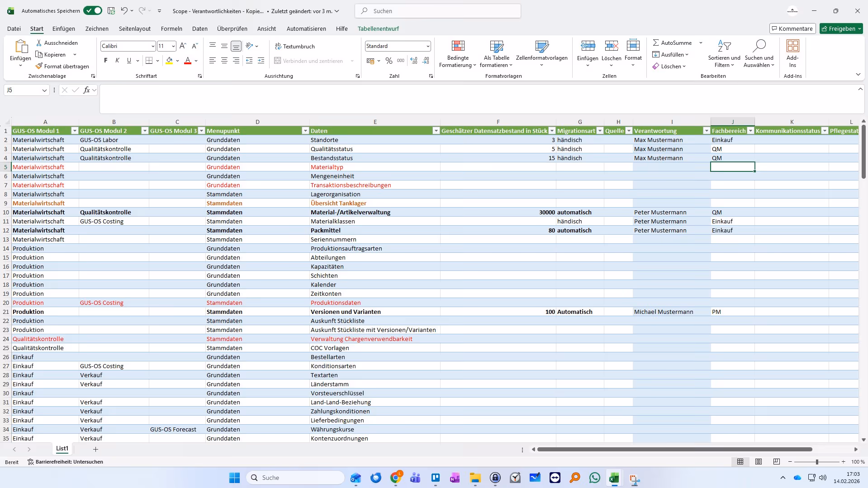
Task: Click the Format Painter brush icon
Action: tap(39, 66)
